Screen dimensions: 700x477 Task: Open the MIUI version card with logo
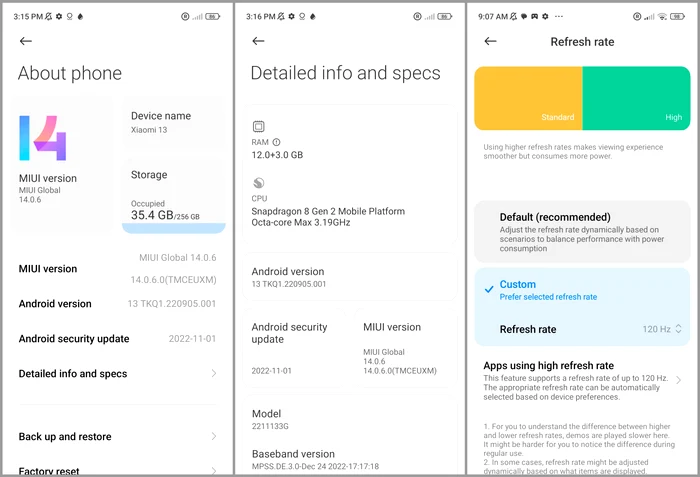62,164
